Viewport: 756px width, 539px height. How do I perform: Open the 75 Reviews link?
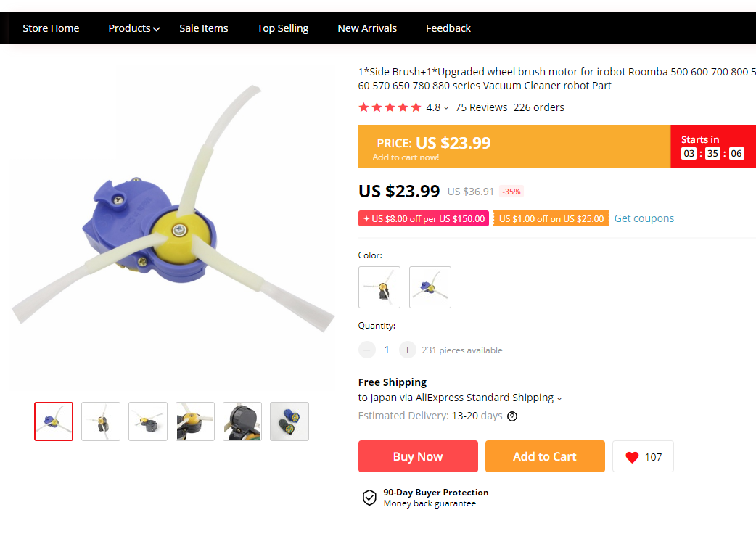pos(481,107)
